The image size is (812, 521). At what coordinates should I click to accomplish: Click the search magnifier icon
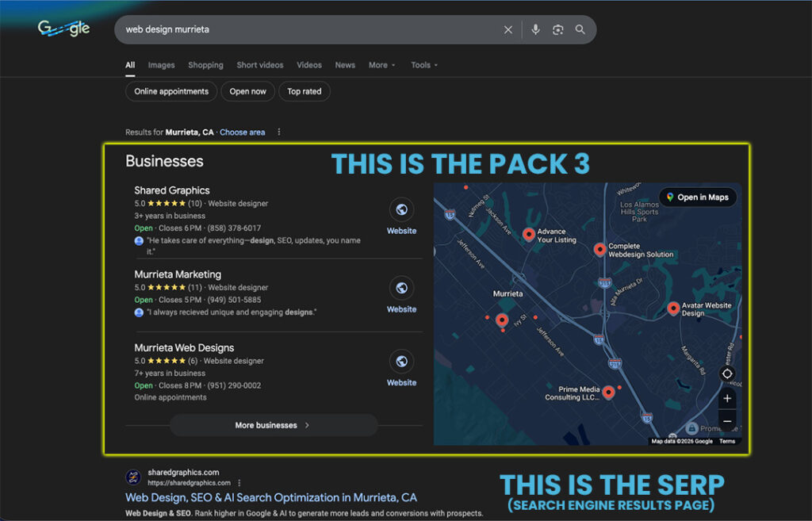[580, 29]
